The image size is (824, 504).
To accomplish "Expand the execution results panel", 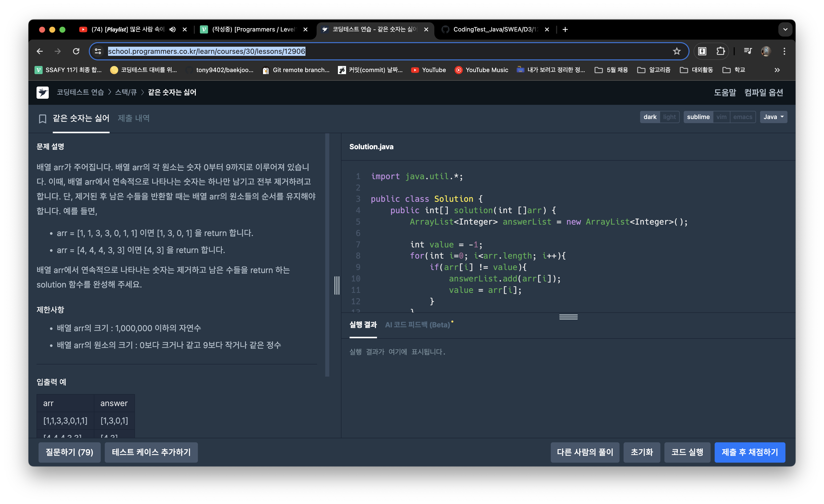I will coord(569,317).
